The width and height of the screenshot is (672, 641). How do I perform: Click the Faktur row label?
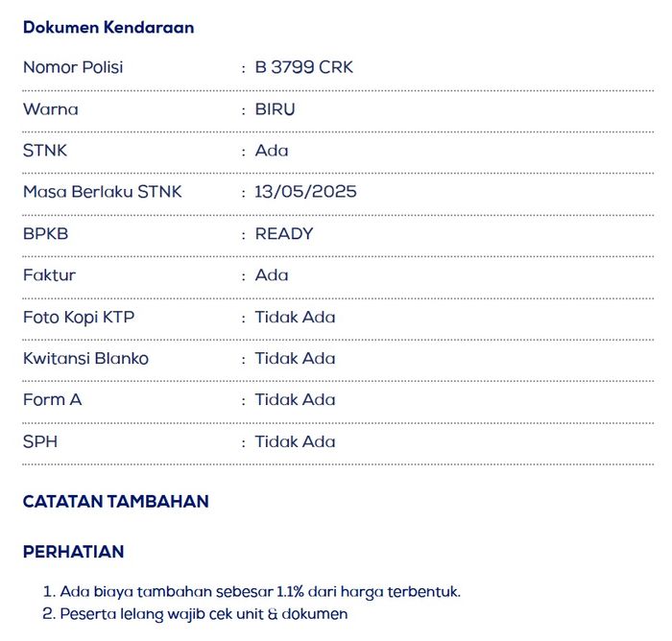tap(49, 275)
